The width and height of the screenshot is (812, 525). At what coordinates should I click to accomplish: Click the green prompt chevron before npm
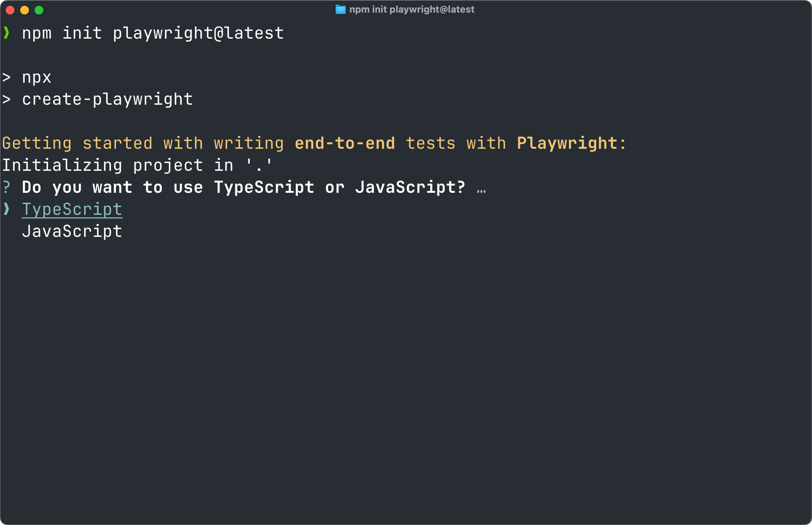pyautogui.click(x=6, y=33)
